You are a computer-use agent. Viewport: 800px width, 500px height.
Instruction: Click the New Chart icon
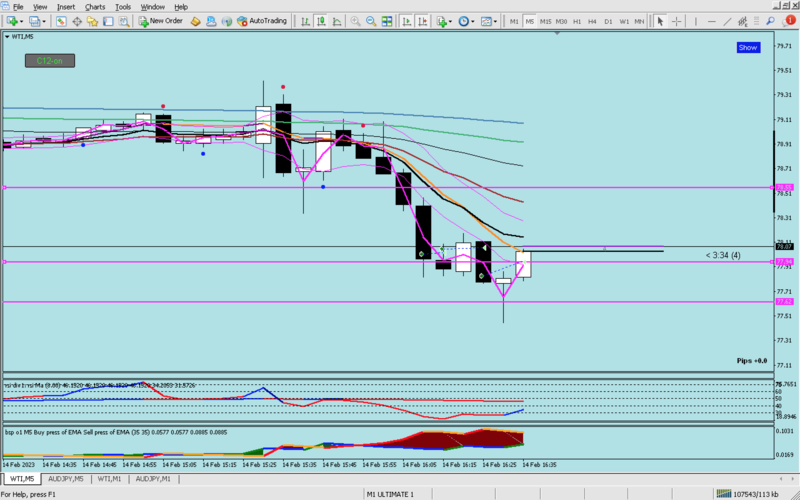[x=12, y=21]
